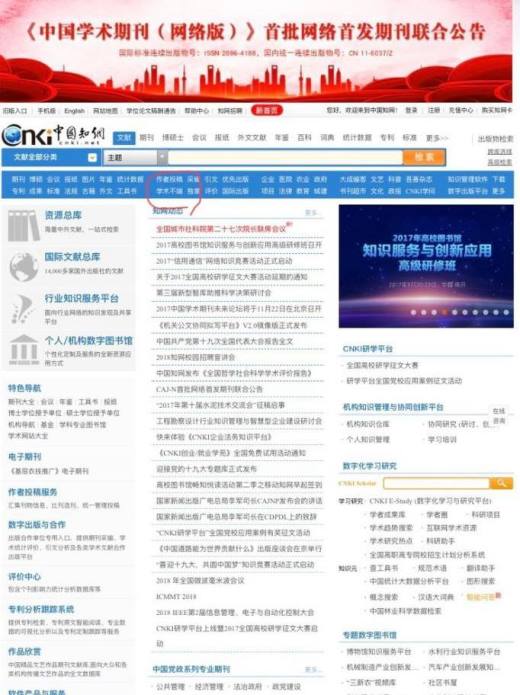Switch to the 词典 tab
Screen dimensions: 520x695
point(327,138)
